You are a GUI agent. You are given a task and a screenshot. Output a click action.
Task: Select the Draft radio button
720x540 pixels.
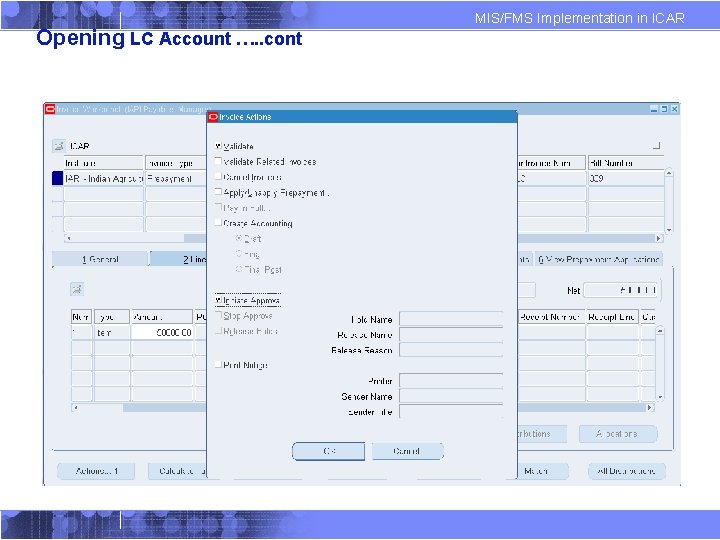point(239,238)
